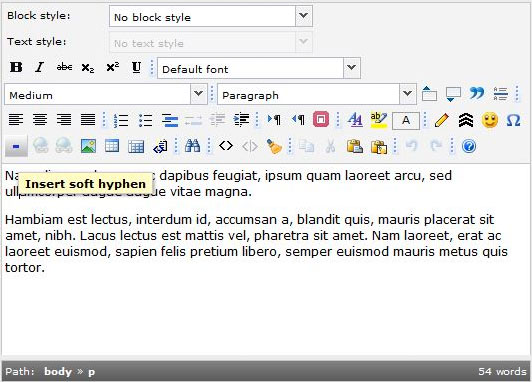Click the pencil edit icon
532x382 pixels.
point(441,120)
